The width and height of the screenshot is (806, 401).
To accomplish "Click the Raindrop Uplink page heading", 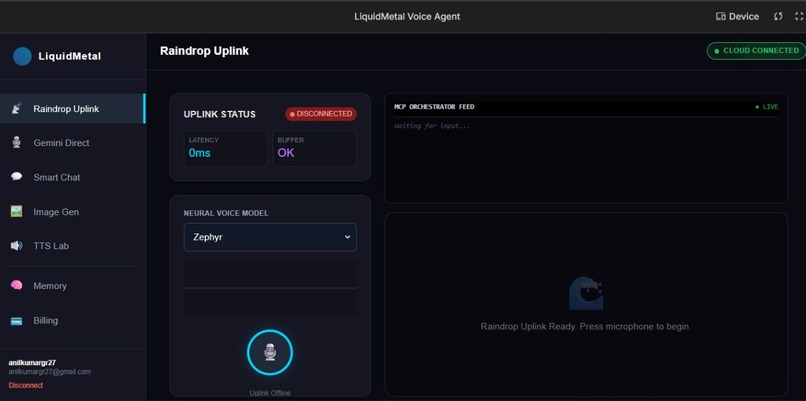I will [205, 51].
